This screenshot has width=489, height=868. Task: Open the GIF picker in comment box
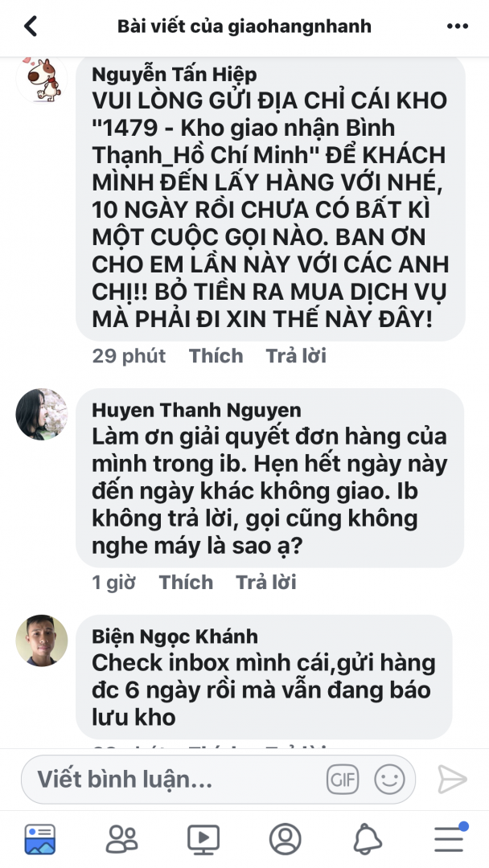[x=343, y=780]
